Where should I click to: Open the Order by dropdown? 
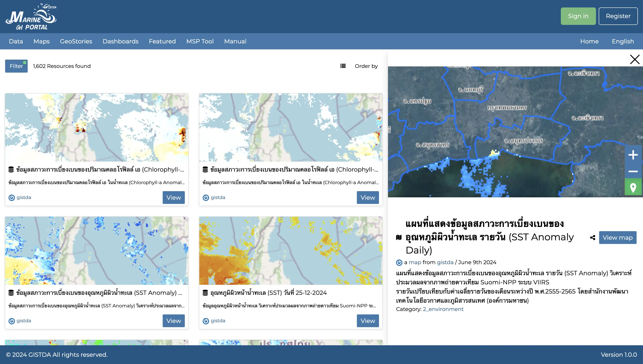(x=366, y=66)
